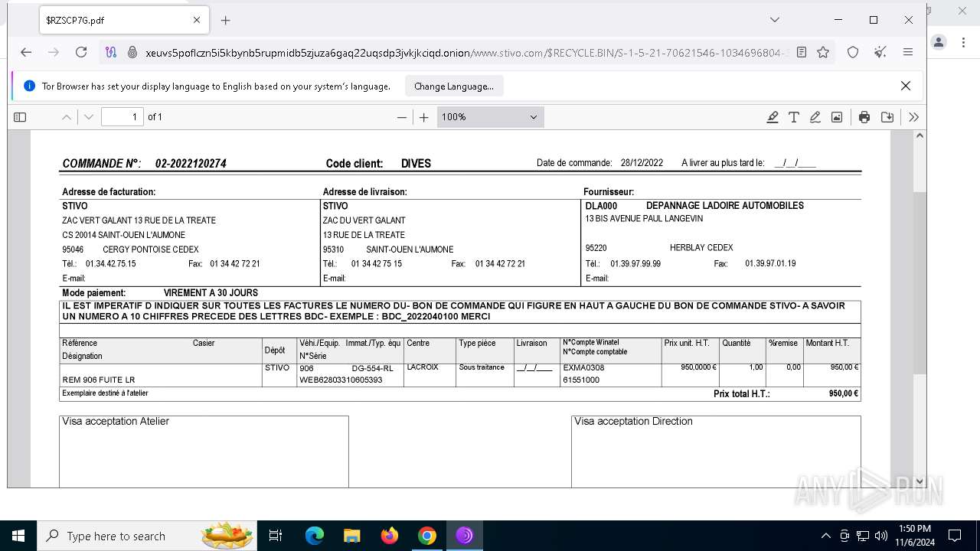Go to next PDF page

pos(89,117)
